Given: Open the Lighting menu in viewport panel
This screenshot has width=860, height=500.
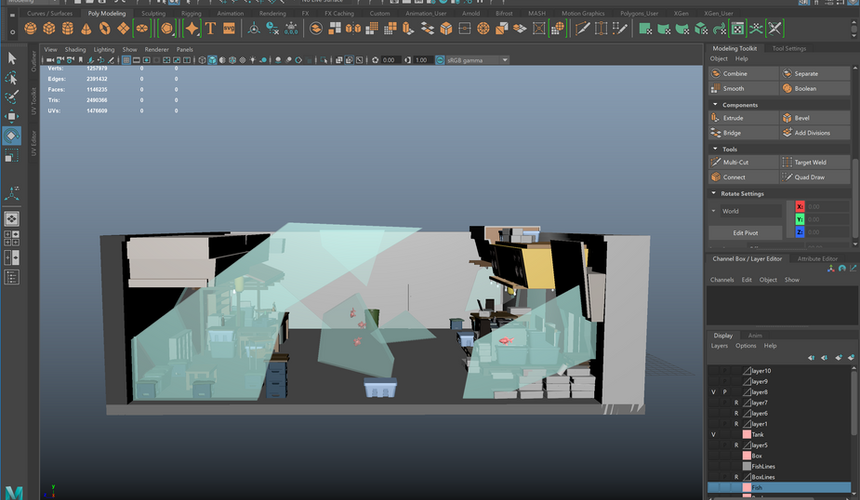Looking at the screenshot, I should pyautogui.click(x=104, y=49).
